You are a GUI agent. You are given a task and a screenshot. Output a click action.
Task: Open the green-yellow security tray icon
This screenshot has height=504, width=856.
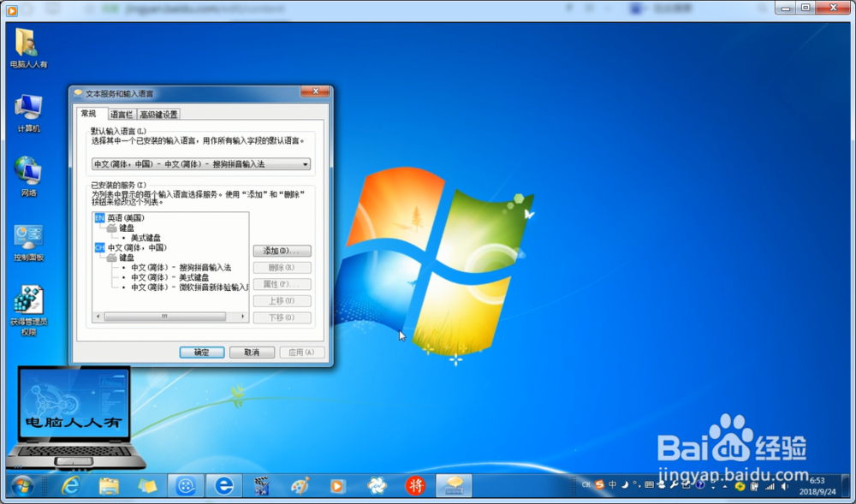[x=740, y=487]
